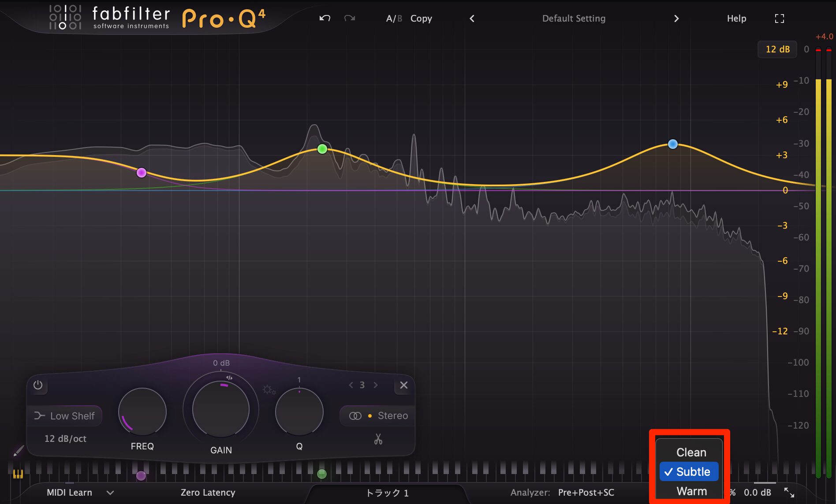Open the Help menu
This screenshot has height=504, width=836.
[736, 19]
